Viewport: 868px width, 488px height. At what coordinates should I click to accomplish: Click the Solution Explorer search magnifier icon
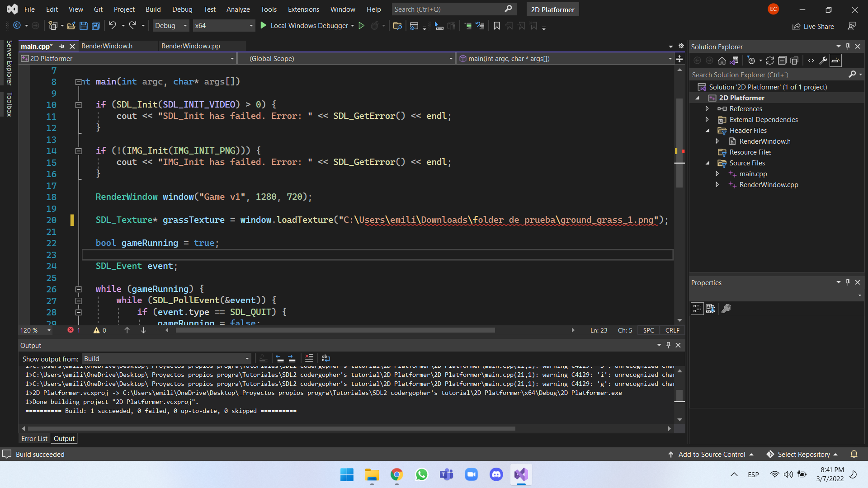pos(852,74)
